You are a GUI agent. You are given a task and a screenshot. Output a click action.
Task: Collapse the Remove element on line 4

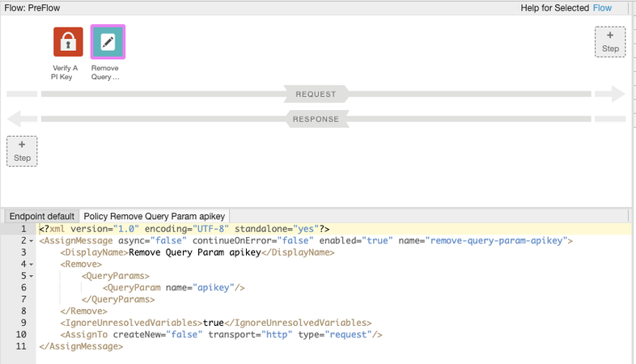click(31, 265)
